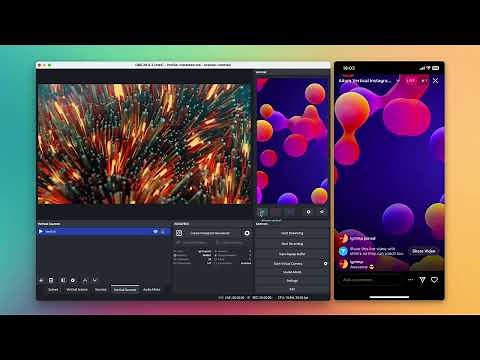
Task: Open virtual camera gear settings icon
Action: 325,263
